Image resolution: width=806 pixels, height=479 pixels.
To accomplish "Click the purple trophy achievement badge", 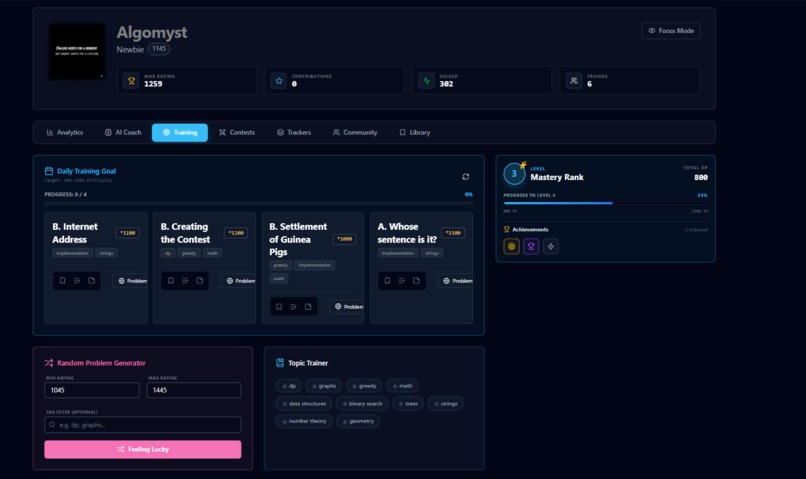I will (x=531, y=246).
